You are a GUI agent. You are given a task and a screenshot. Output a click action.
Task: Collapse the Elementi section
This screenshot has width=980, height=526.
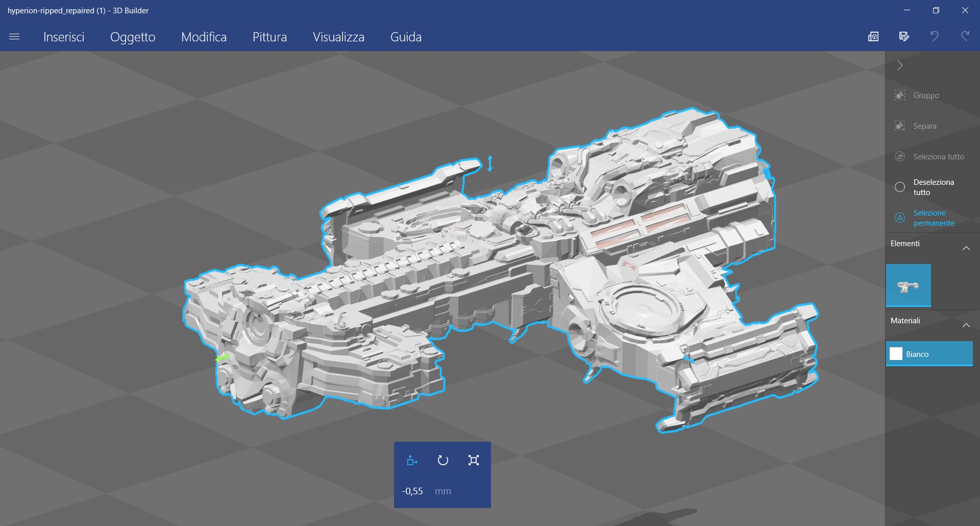coord(966,248)
